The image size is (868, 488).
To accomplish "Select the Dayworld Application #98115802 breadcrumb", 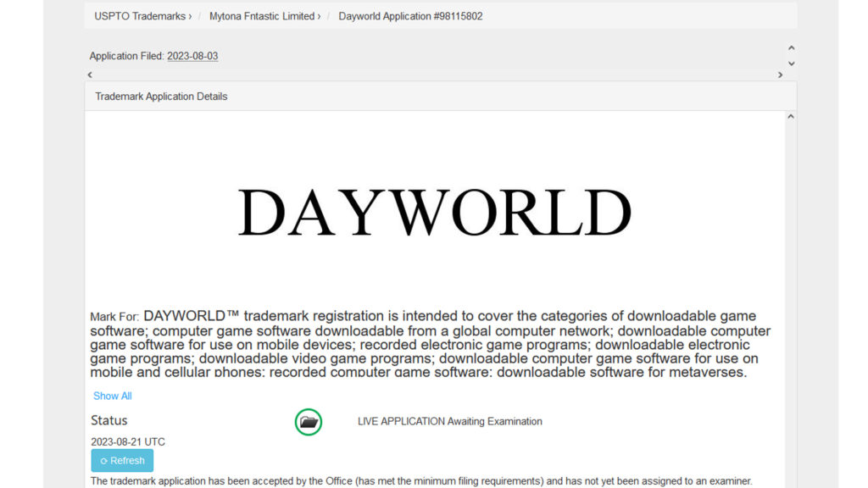I will tap(410, 16).
